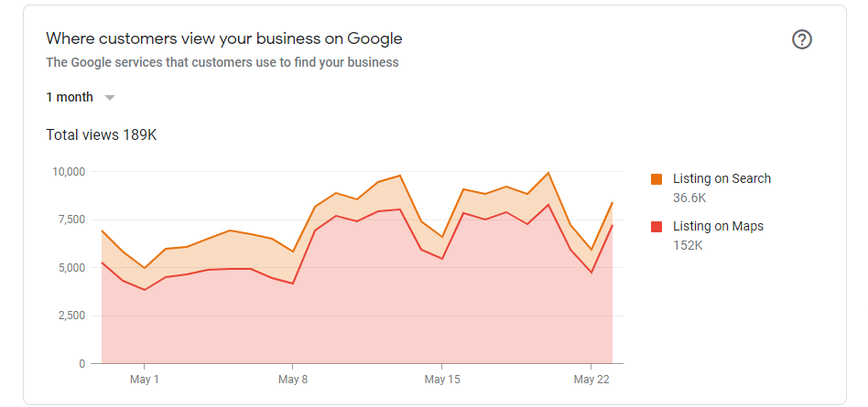
Task: Click the 2,500 y-axis label
Action: [x=71, y=316]
